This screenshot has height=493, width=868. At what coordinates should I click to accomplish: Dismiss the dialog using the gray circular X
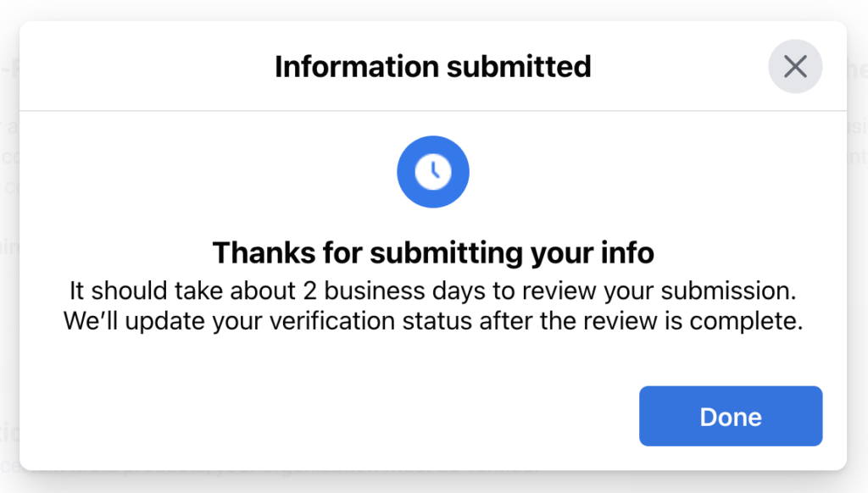click(795, 66)
